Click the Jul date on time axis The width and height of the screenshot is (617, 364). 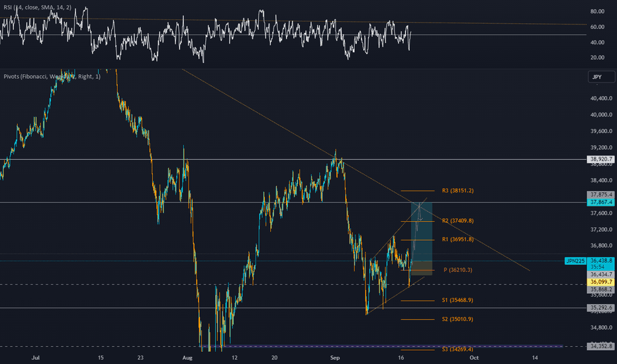(35, 357)
